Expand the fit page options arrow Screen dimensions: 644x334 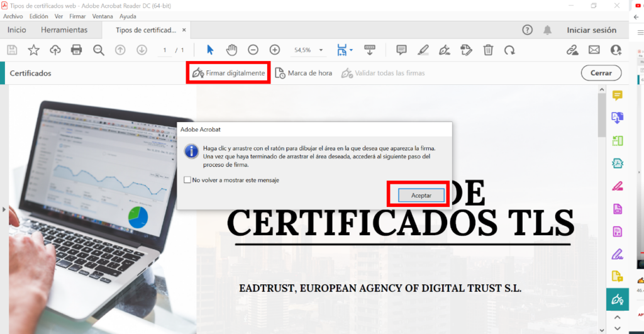pos(351,50)
